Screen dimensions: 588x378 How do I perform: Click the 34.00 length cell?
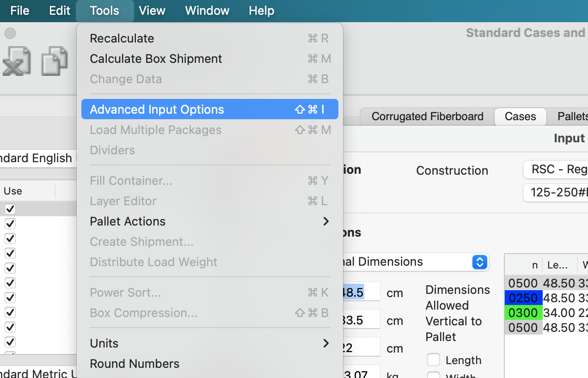(x=559, y=313)
